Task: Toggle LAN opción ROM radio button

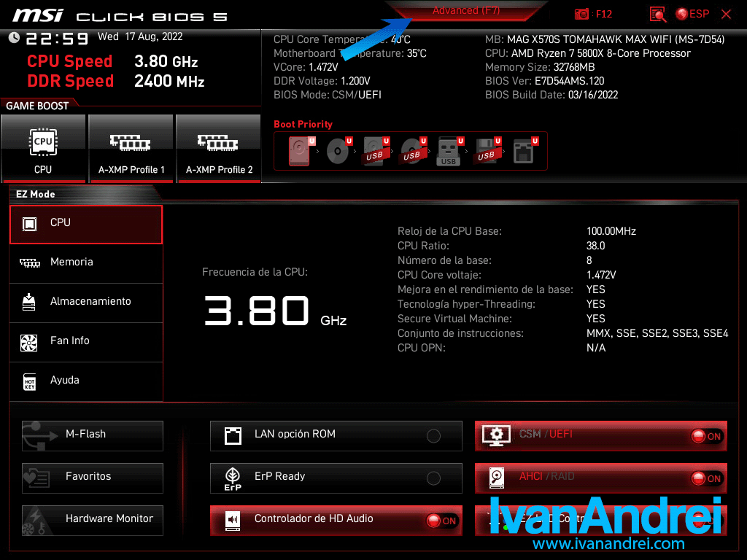Action: tap(433, 436)
